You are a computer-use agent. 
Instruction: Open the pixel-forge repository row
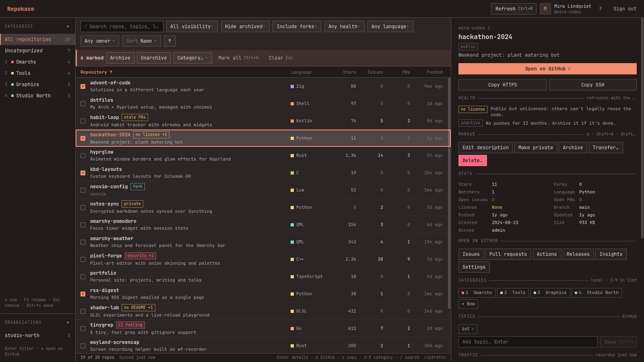coord(263,259)
